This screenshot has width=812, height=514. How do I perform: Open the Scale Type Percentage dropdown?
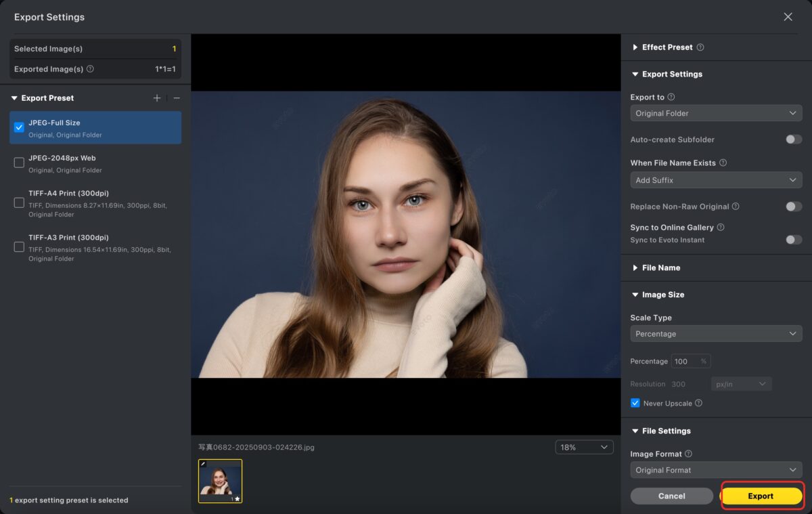click(716, 334)
